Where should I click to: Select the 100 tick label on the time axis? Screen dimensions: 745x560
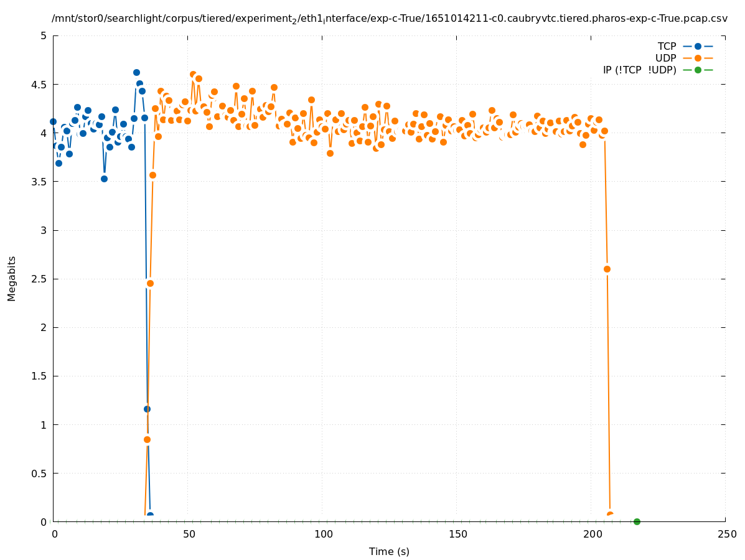(323, 534)
